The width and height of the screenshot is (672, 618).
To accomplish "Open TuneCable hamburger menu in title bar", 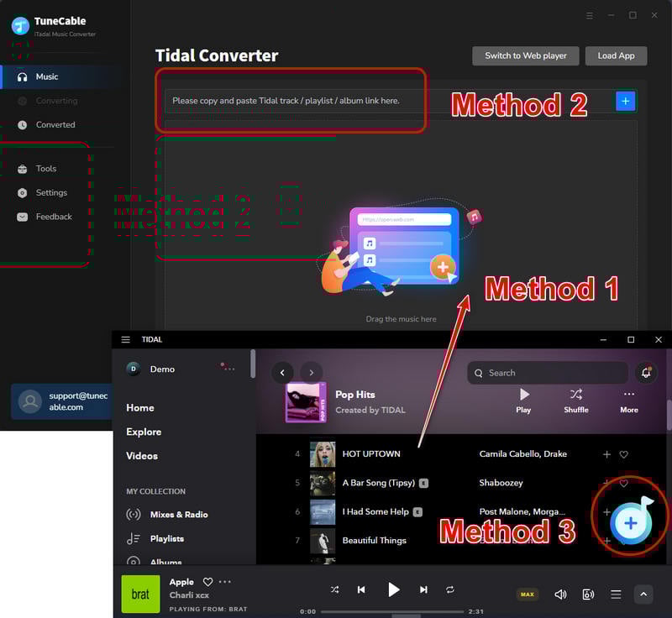I will pyautogui.click(x=590, y=15).
